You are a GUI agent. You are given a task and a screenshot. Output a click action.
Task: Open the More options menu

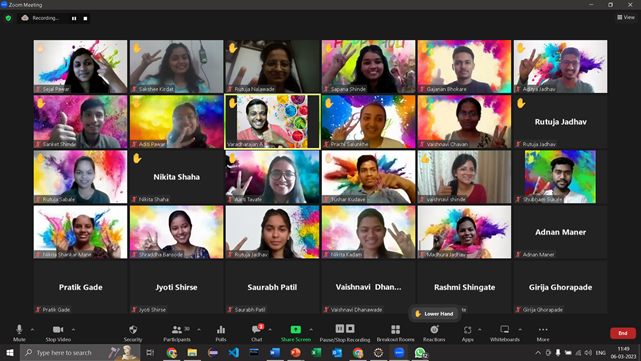coord(543,333)
